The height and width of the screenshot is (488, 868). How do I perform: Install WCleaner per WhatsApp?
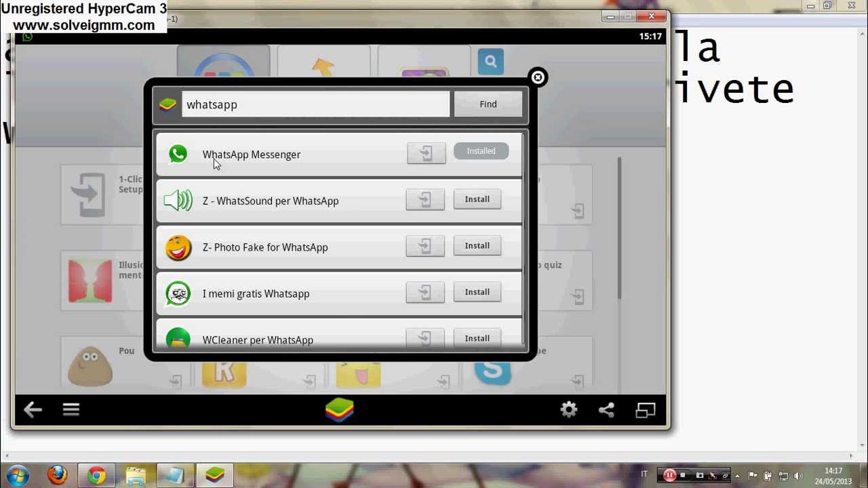click(x=477, y=338)
